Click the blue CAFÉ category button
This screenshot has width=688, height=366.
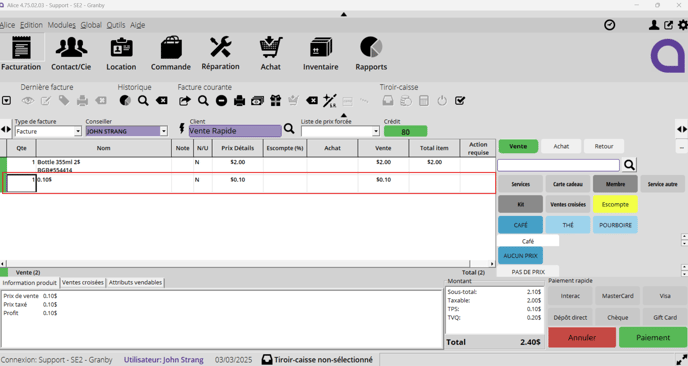coord(520,225)
